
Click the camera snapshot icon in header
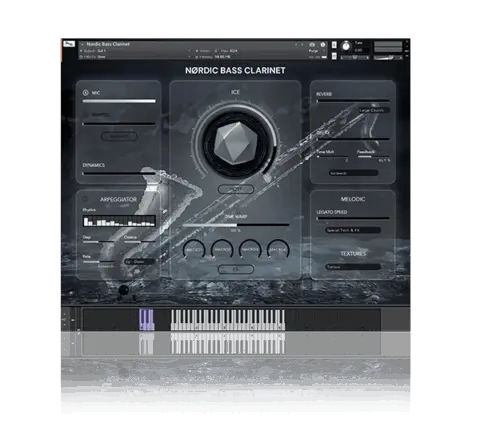click(312, 44)
